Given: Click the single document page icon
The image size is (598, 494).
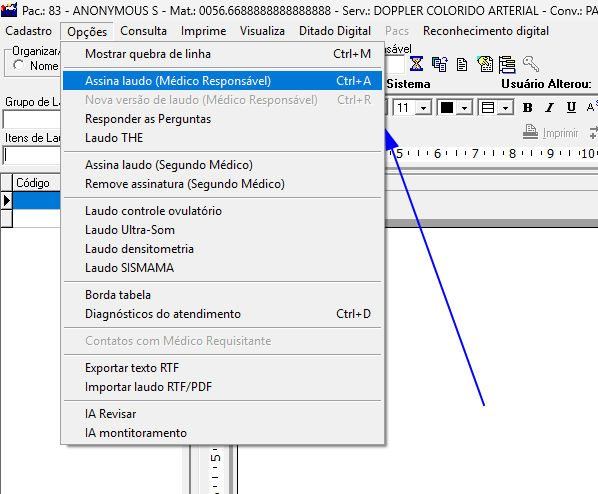Looking at the screenshot, I should coord(462,64).
